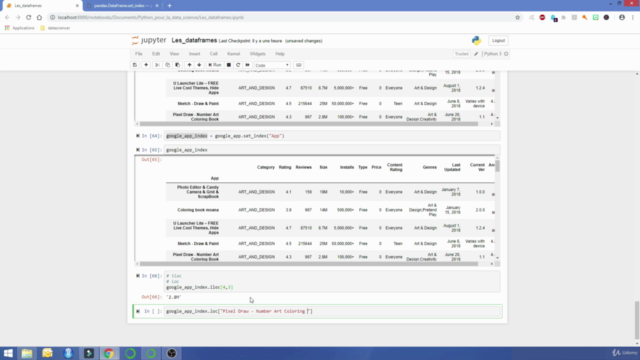Screen dimensions: 640x360
Task: Click the horizontal scrollbar of Out[65] table
Action: [x=309, y=264]
